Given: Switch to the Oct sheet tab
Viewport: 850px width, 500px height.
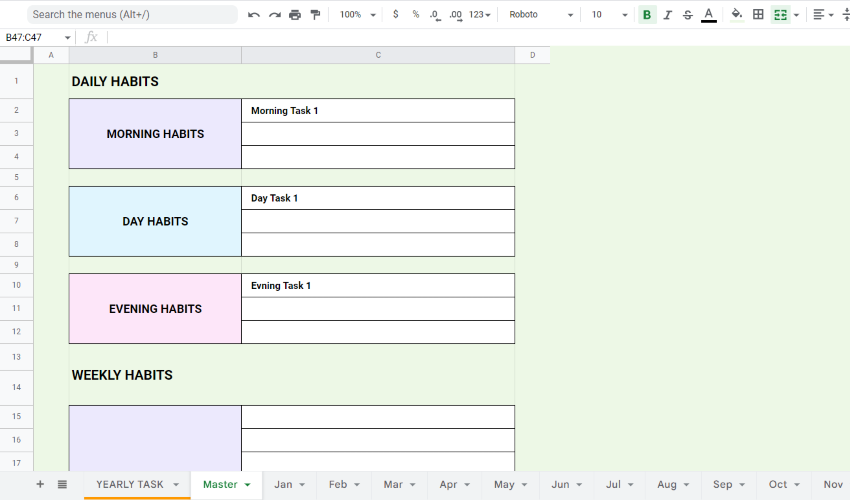Looking at the screenshot, I should 778,484.
